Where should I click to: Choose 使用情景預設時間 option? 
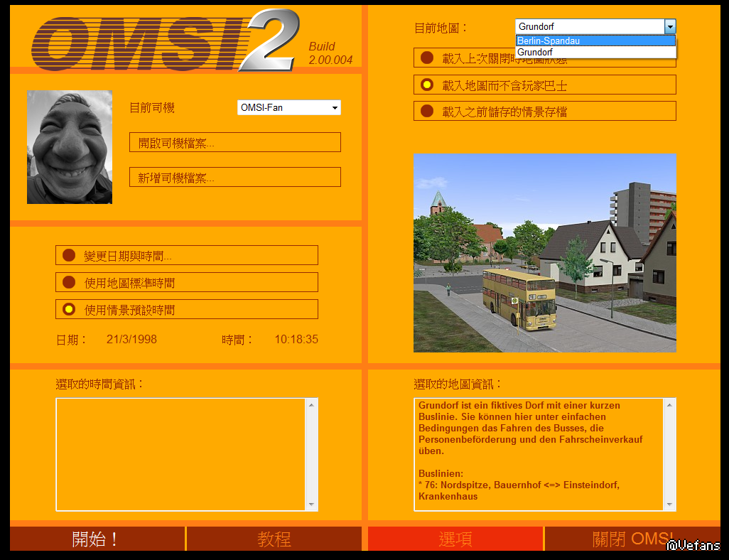click(186, 309)
